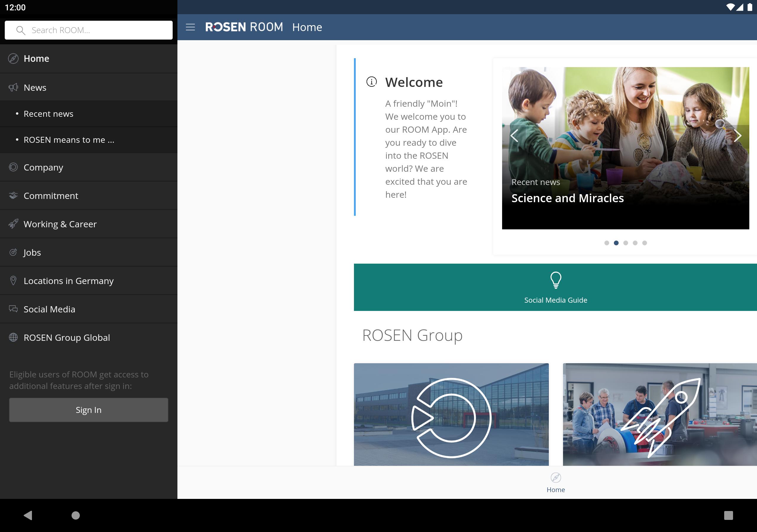This screenshot has height=532, width=757.
Task: Tap the Android recent apps square
Action: (728, 515)
